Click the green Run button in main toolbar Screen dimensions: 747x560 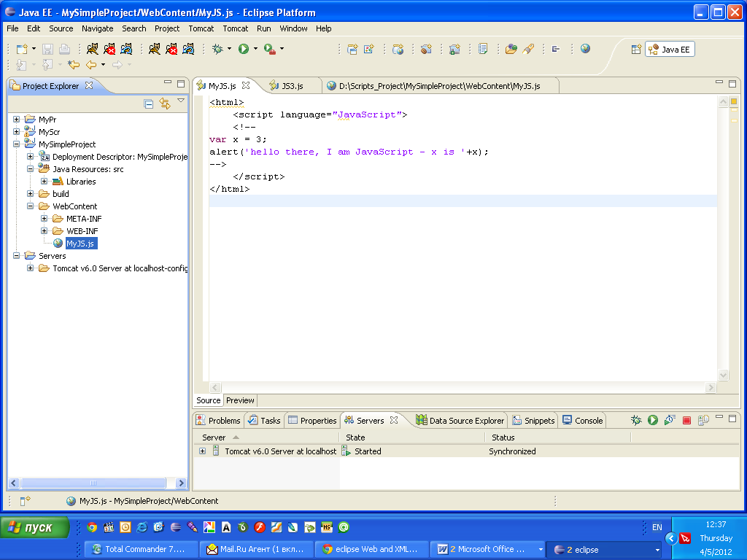click(244, 49)
